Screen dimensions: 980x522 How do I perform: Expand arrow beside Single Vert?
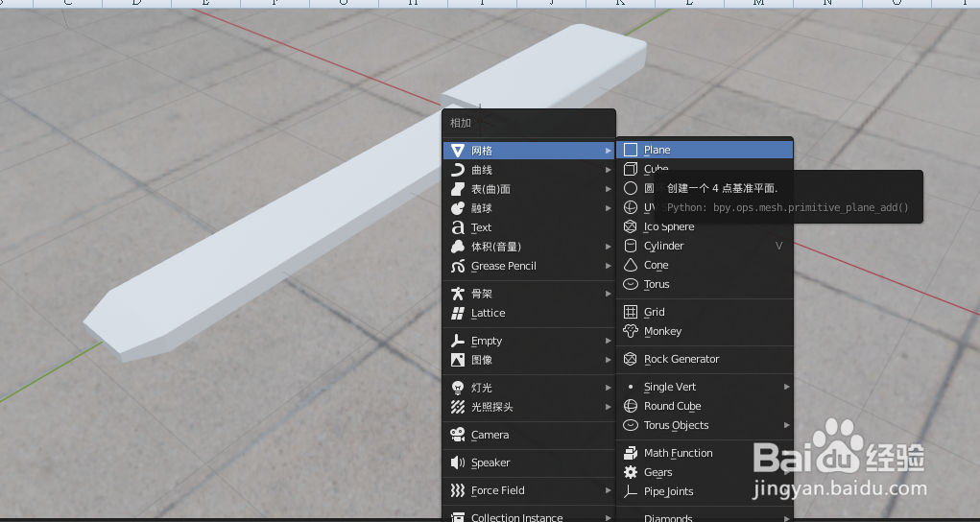[x=786, y=387]
